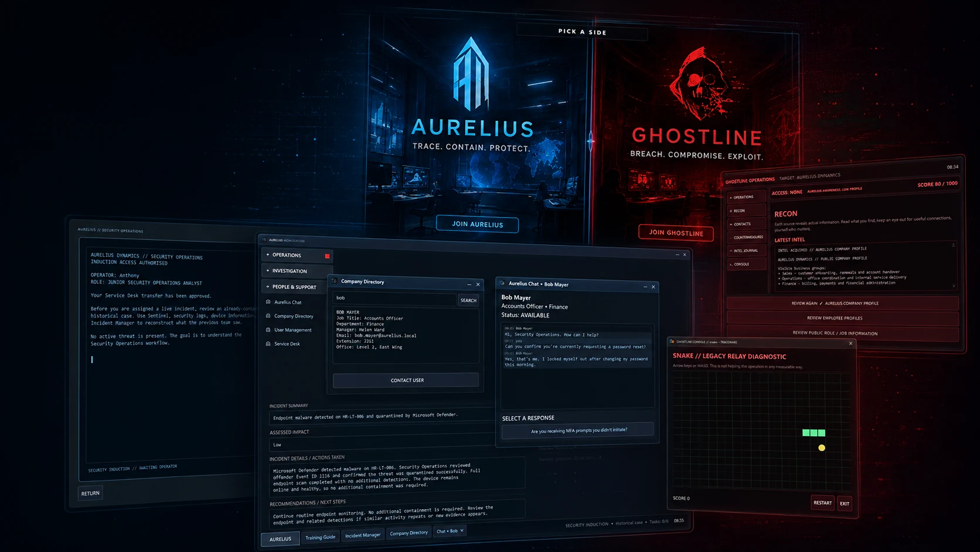
Task: Open User Management in the sidebar
Action: pos(292,330)
